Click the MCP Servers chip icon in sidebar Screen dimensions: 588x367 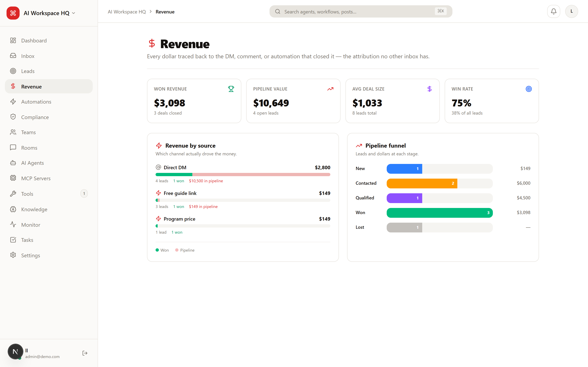13,178
